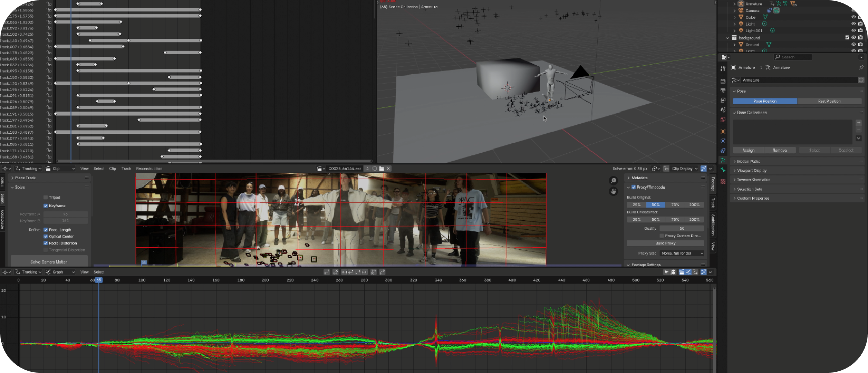Viewport: 868px width, 373px height.
Task: Switch to the Footage sidebar tab
Action: [x=712, y=184]
